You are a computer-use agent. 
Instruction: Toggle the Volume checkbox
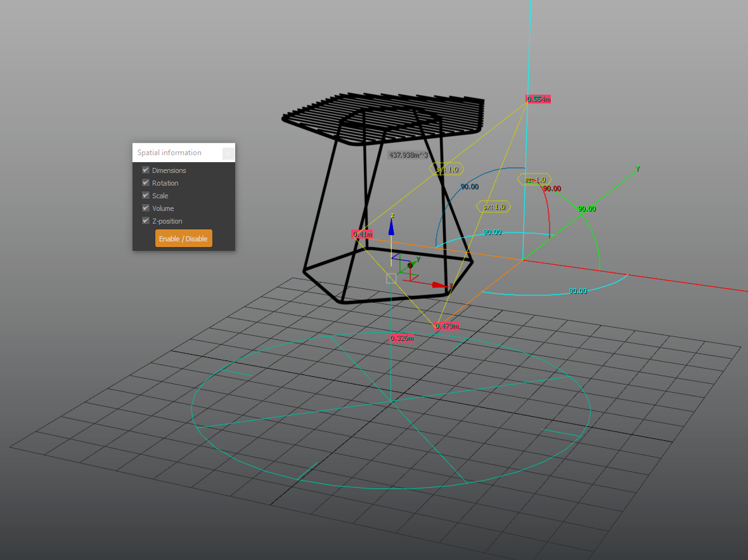click(x=146, y=208)
